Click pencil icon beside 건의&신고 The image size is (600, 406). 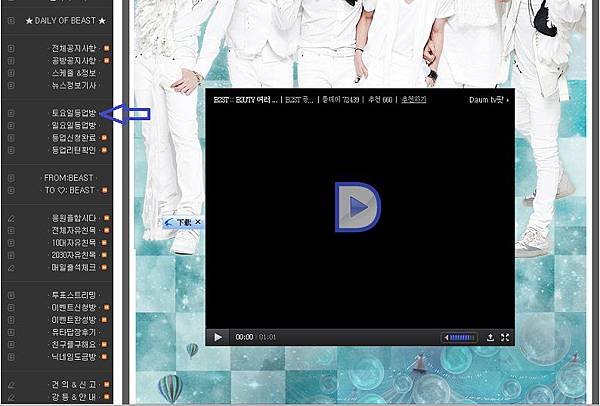click(x=11, y=384)
